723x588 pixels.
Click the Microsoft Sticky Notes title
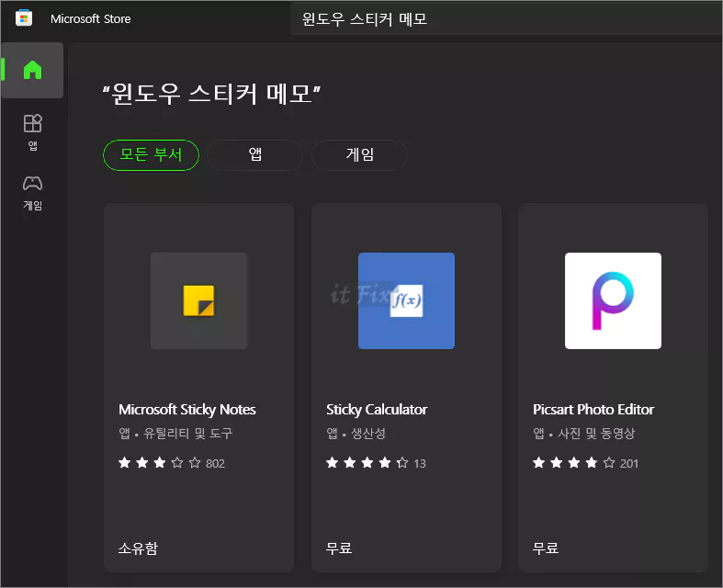(187, 410)
